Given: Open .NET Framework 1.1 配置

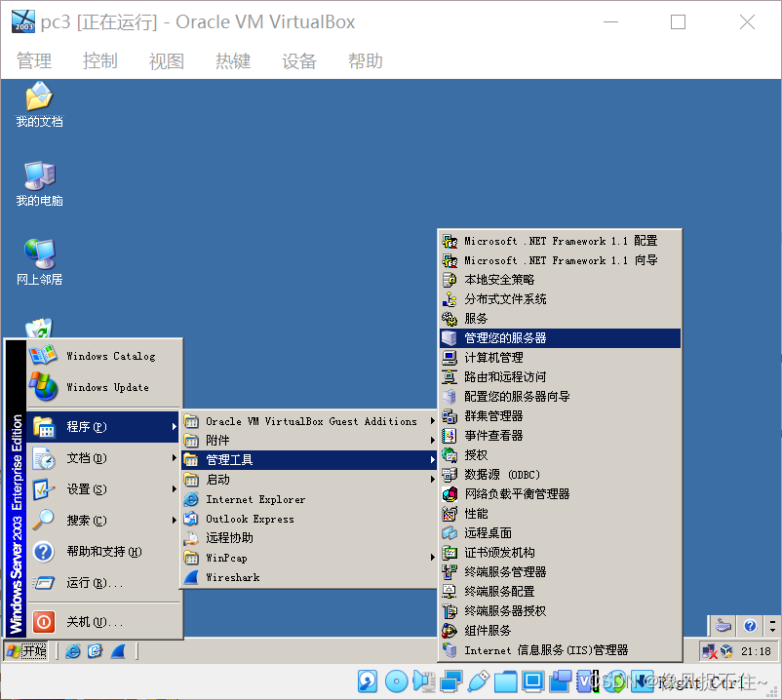Looking at the screenshot, I should pyautogui.click(x=560, y=241).
